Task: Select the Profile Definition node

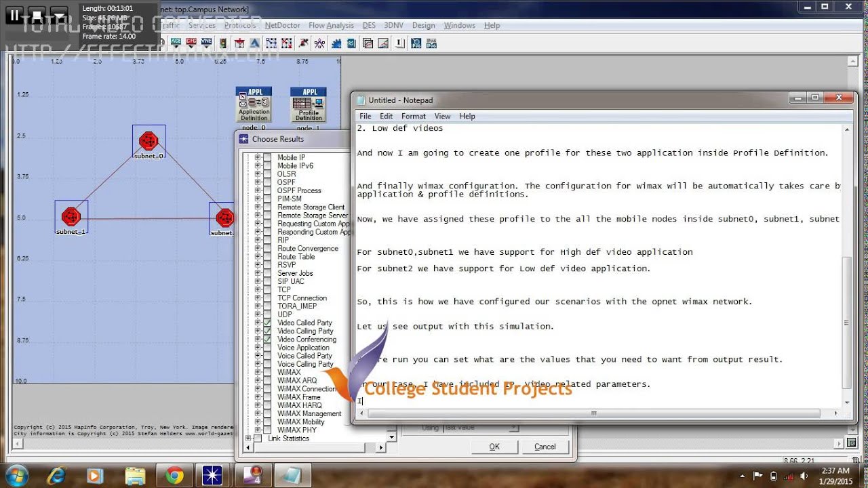Action: click(x=309, y=106)
